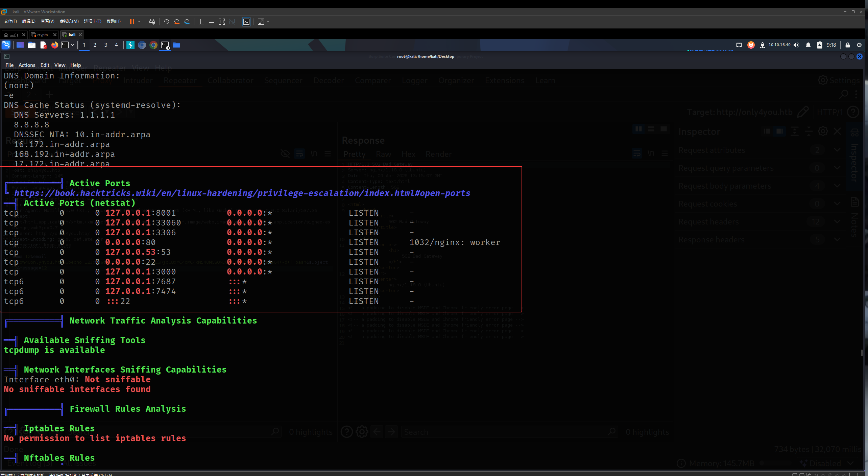Click the Kali dragon applications menu icon
Screen dimensions: 868x476
point(6,45)
